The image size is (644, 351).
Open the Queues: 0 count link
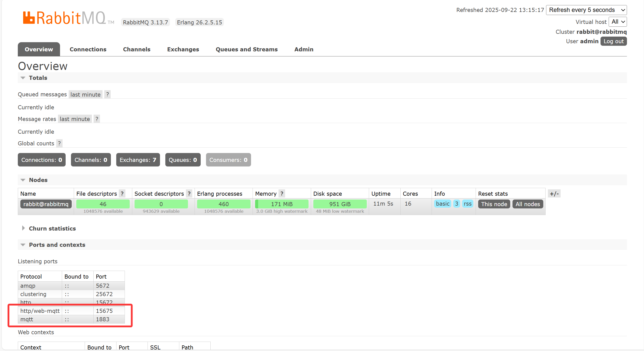(x=183, y=160)
